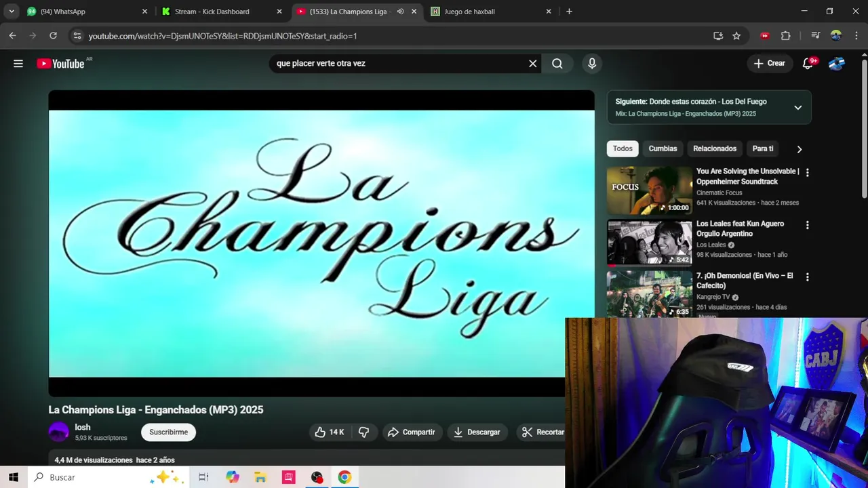Screen dimensions: 868x488
Task: Open the Chrome three-dot menu
Action: pyautogui.click(x=855, y=36)
